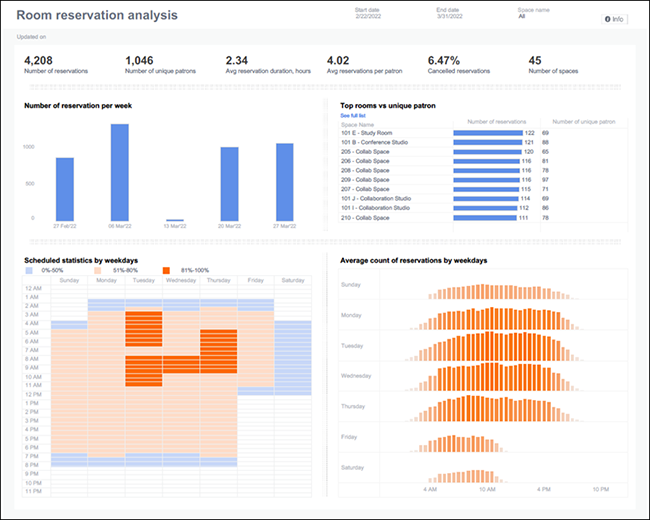Select the 208 - Collab Space row

click(483, 170)
